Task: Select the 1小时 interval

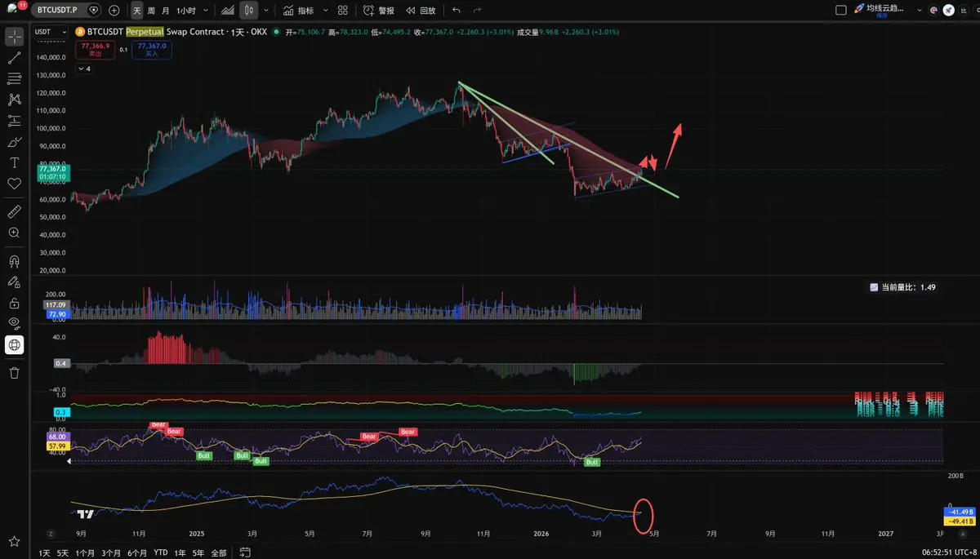Action: click(x=187, y=11)
